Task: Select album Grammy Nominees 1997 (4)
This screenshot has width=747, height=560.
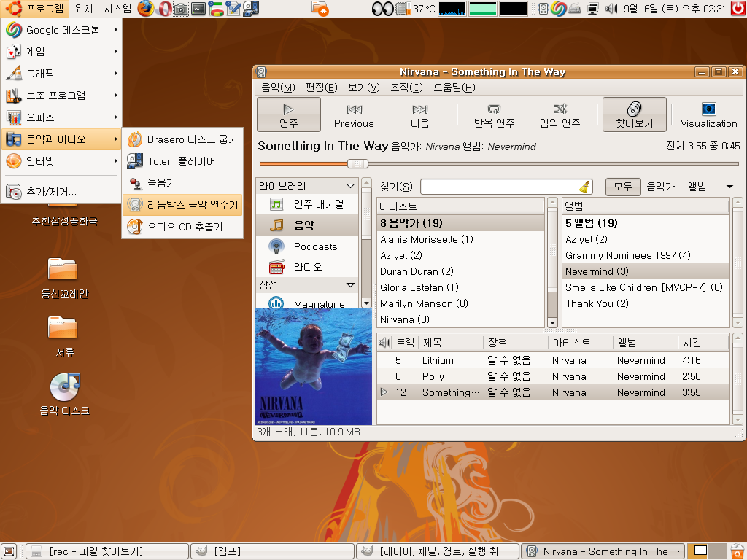Action: coord(646,255)
